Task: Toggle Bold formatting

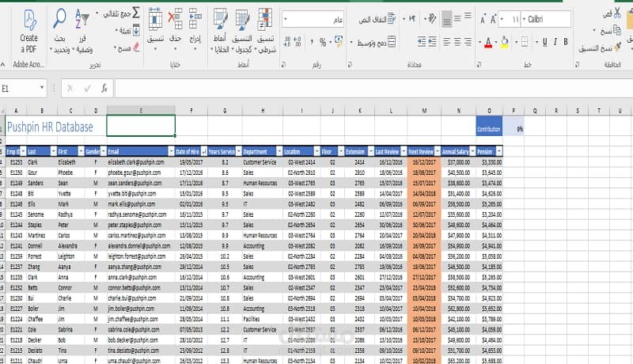Action: tap(566, 42)
